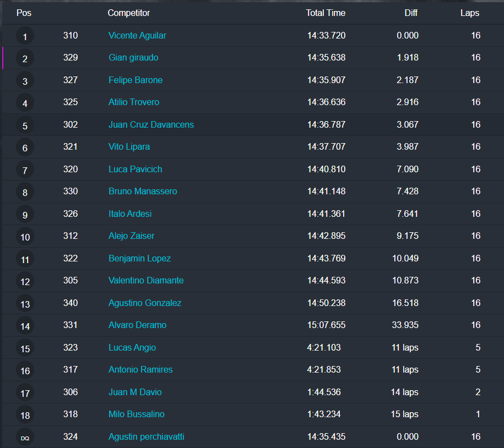This screenshot has height=448, width=504.
Task: Click the Diff column header
Action: point(411,13)
